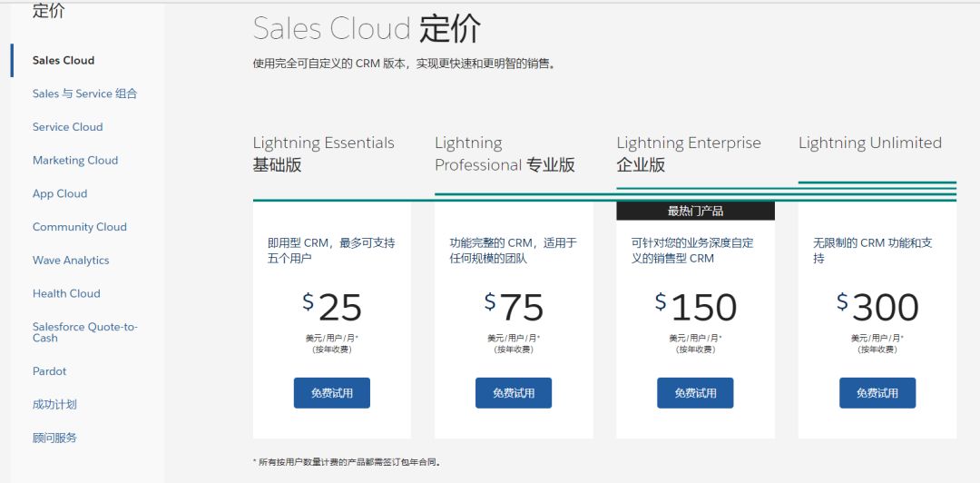Select the Lightning Essentials 基础版 heading
Image resolution: width=980 pixels, height=483 pixels.
(323, 153)
